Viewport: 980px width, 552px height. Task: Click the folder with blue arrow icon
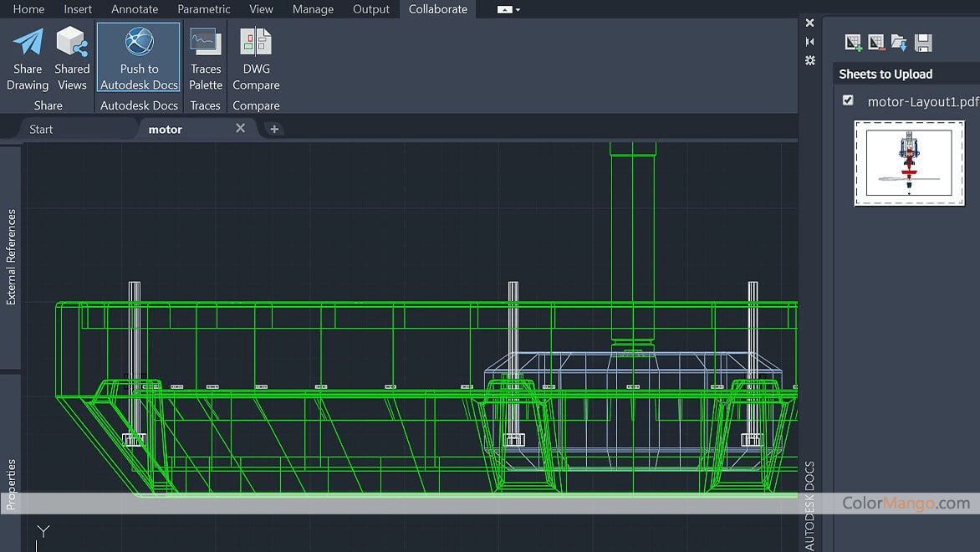[x=899, y=43]
